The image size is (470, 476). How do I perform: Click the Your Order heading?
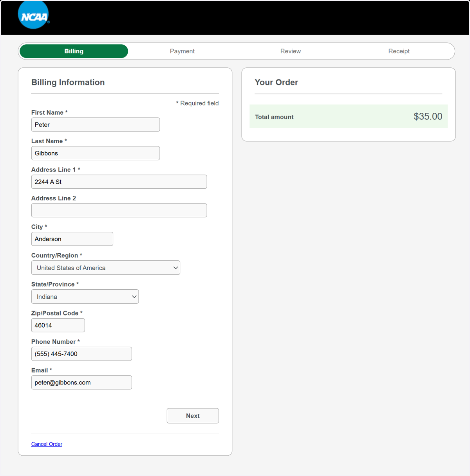coord(277,82)
